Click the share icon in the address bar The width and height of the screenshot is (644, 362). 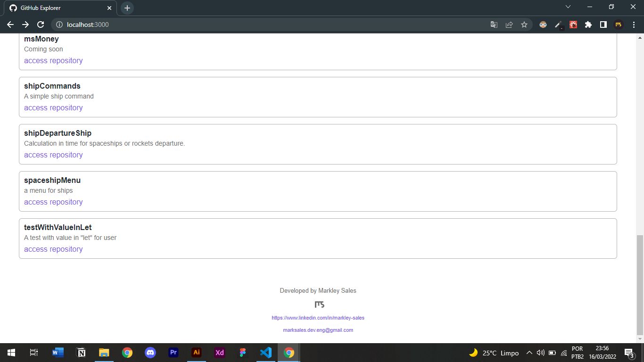pos(509,25)
